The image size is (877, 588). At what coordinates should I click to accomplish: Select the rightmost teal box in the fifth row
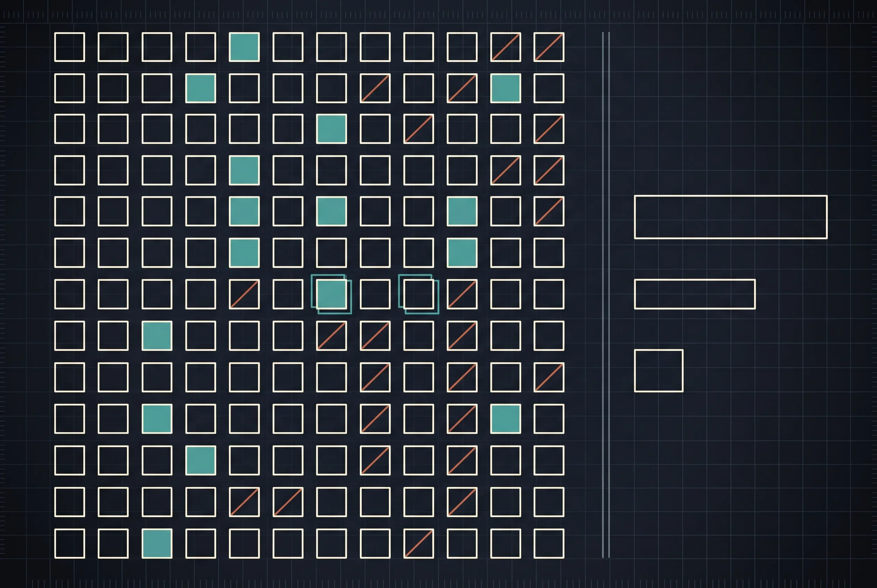tap(462, 211)
